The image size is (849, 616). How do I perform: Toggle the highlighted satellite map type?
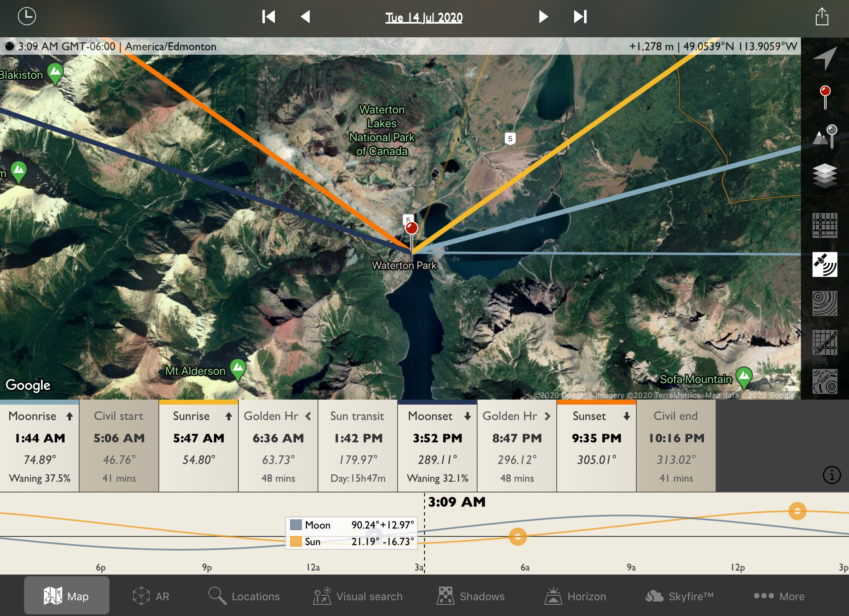point(825,264)
